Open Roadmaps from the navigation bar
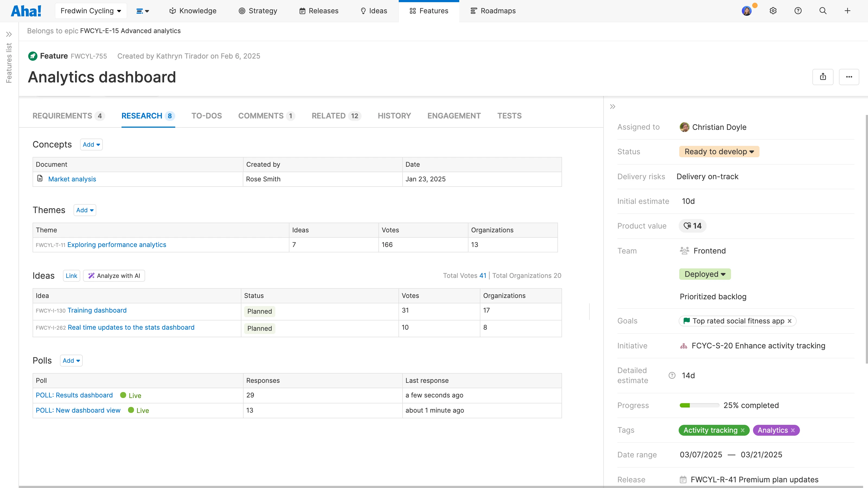 tap(493, 11)
